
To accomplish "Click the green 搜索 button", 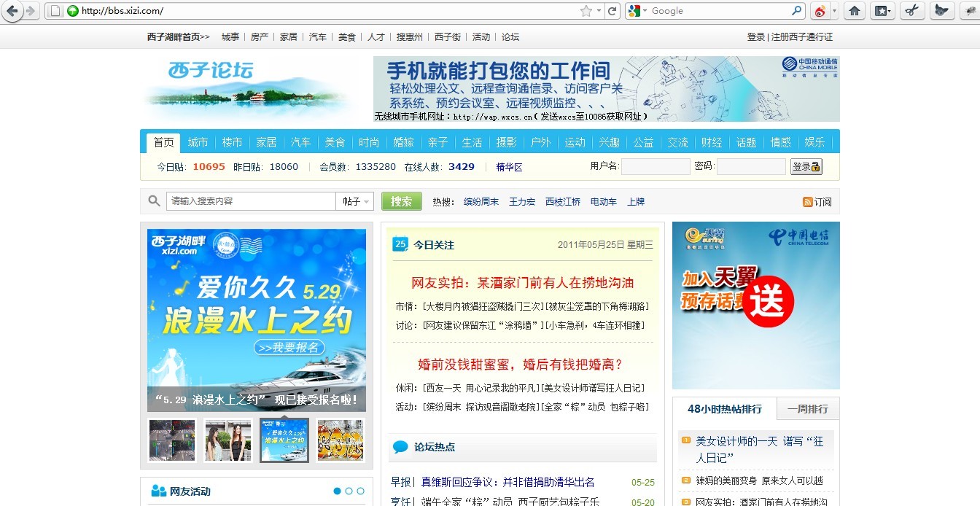I will click(x=402, y=201).
